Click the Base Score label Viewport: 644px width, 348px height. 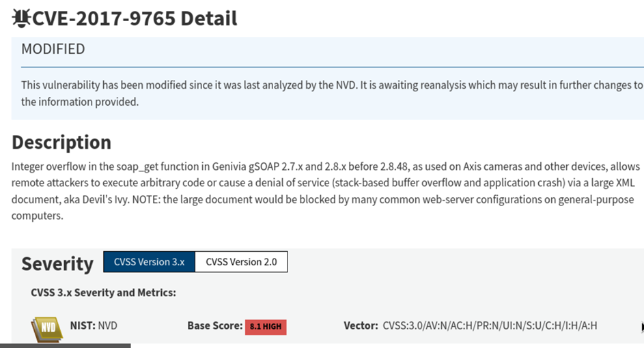point(214,325)
